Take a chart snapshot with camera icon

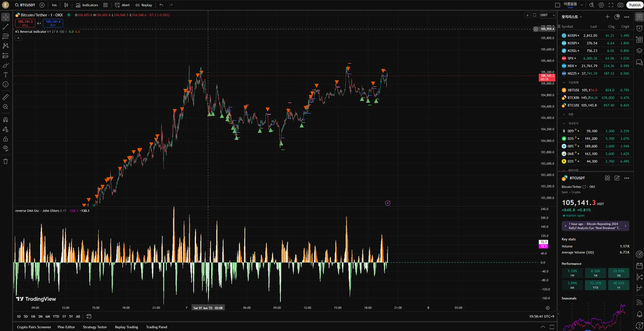(621, 5)
